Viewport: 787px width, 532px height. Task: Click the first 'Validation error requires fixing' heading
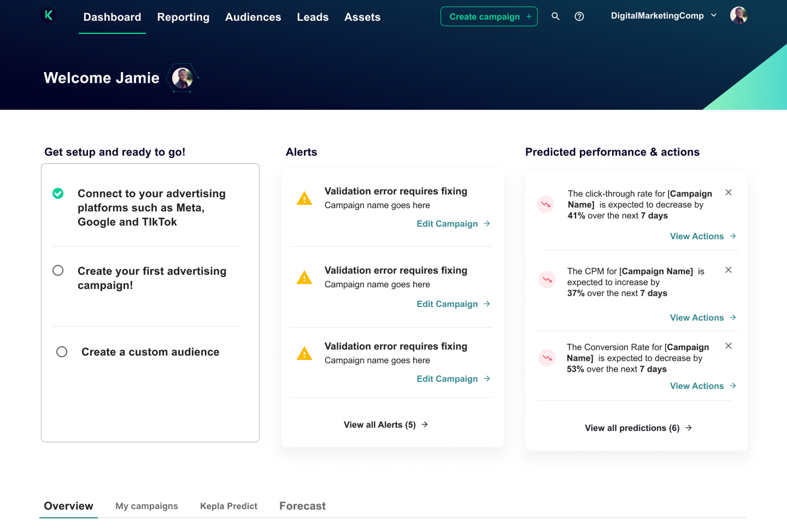396,191
